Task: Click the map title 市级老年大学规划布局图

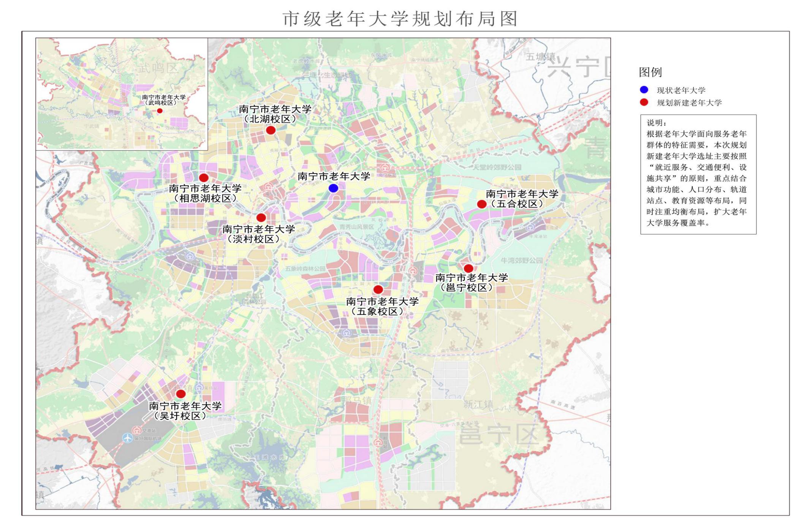Action: coord(400,18)
